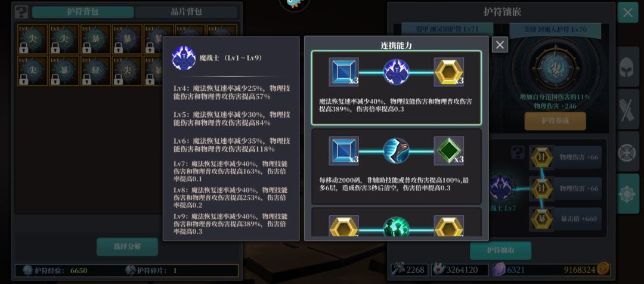Click the first locked 尖 amulet thumbnail
The width and height of the screenshot is (644, 284).
click(32, 39)
